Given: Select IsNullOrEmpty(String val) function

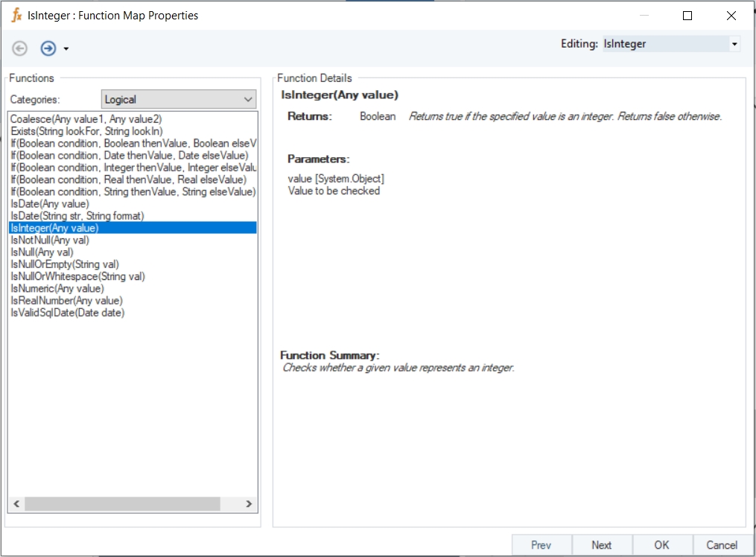Looking at the screenshot, I should 65,264.
